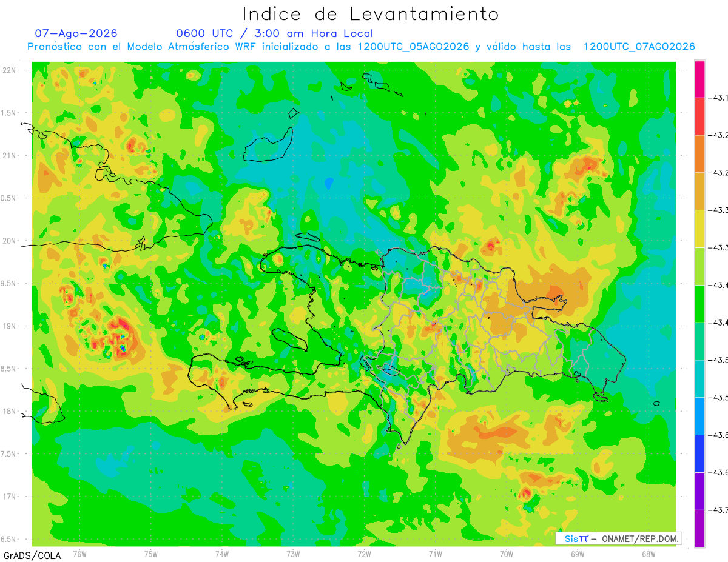Click the '22N' latitude label
This screenshot has height=562, width=728.
[x=10, y=70]
